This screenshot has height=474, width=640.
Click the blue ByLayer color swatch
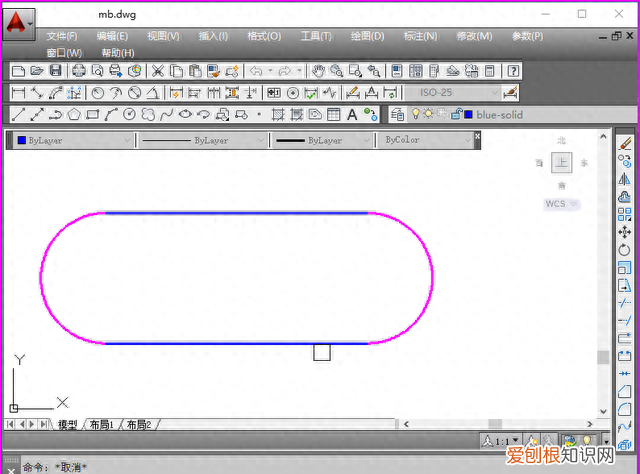(21, 141)
